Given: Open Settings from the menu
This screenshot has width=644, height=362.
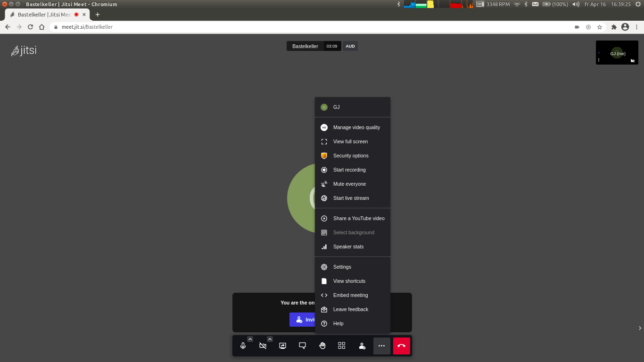Looking at the screenshot, I should tap(342, 267).
